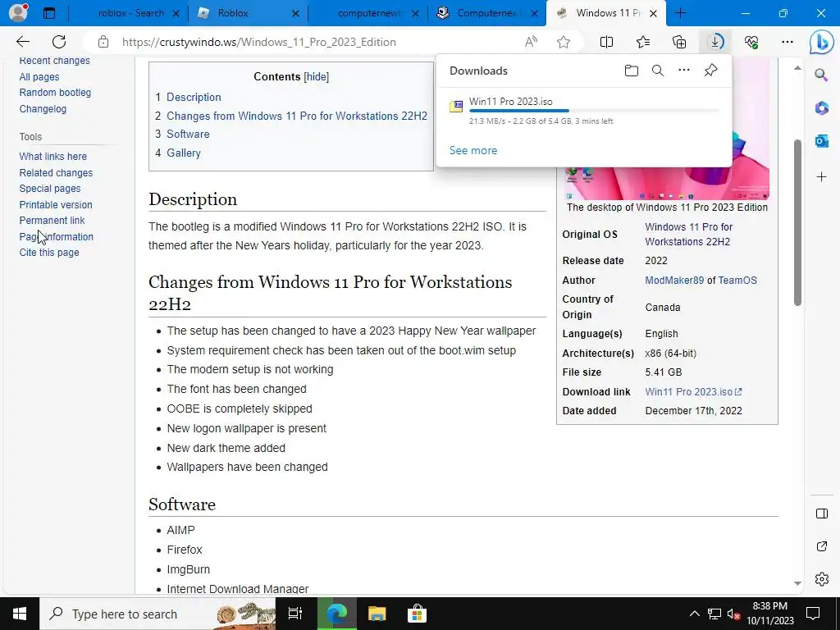Click the Downloads toolbar icon
Viewport: 840px width, 630px height.
click(715, 42)
